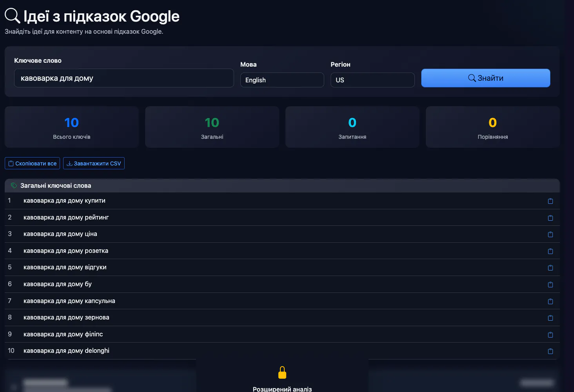
Task: Select text 'кавоварка для дому купити'
Action: point(64,201)
